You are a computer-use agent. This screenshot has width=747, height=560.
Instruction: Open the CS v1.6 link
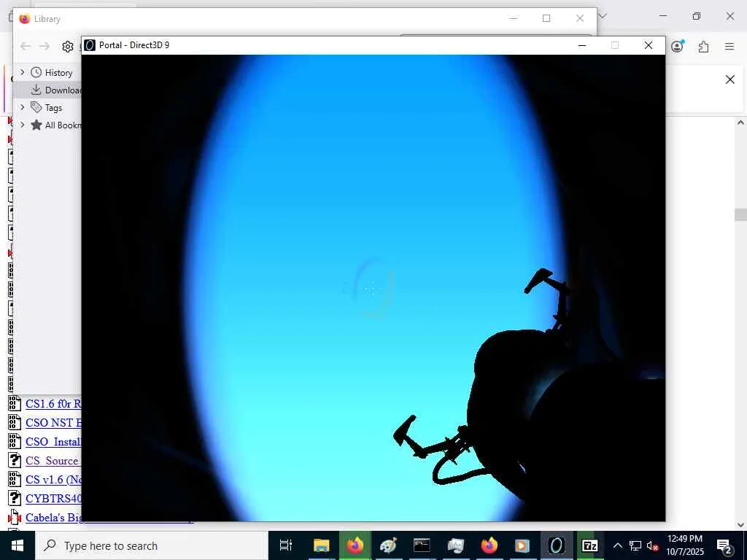coord(53,480)
